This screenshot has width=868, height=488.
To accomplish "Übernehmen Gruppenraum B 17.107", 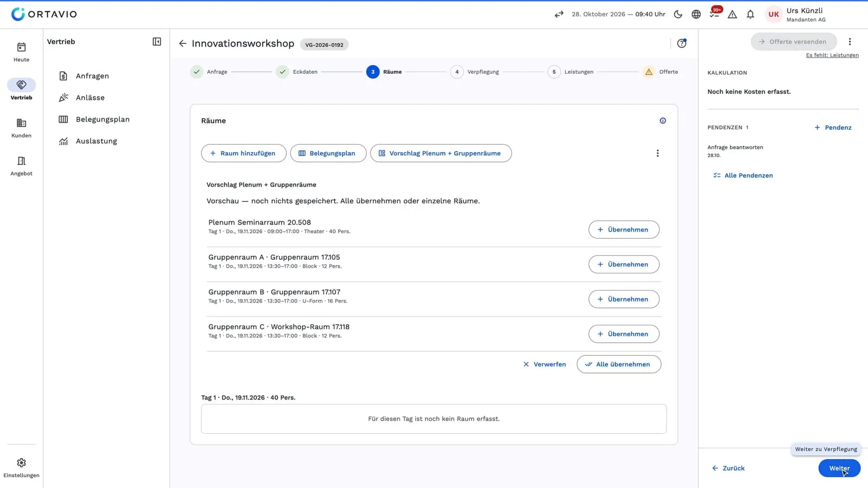I will [x=624, y=299].
